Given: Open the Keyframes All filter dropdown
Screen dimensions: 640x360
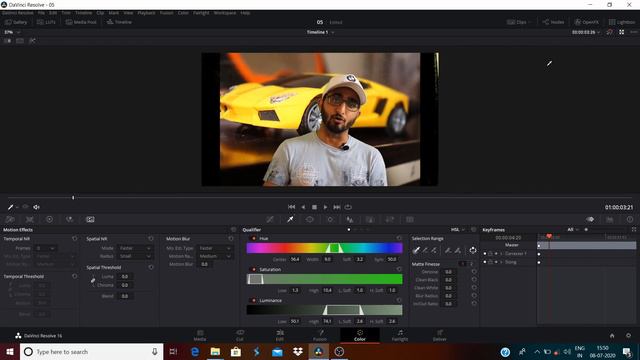Looking at the screenshot, I should 573,230.
